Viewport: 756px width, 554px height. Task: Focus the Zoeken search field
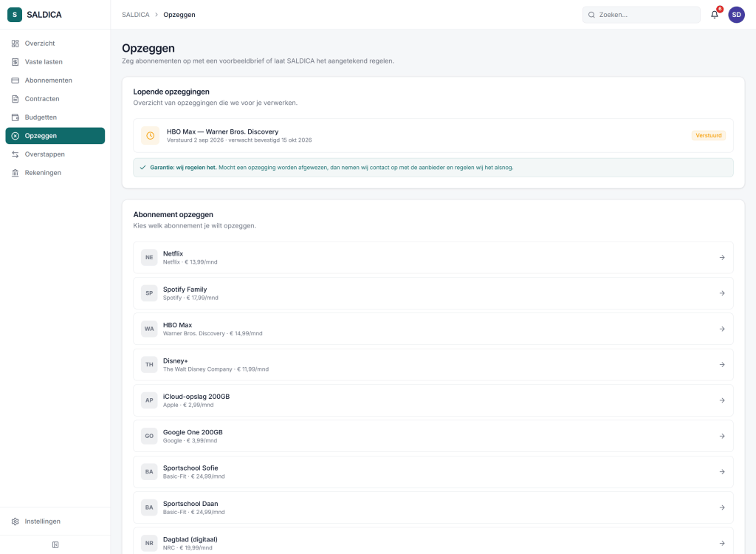[x=642, y=15]
